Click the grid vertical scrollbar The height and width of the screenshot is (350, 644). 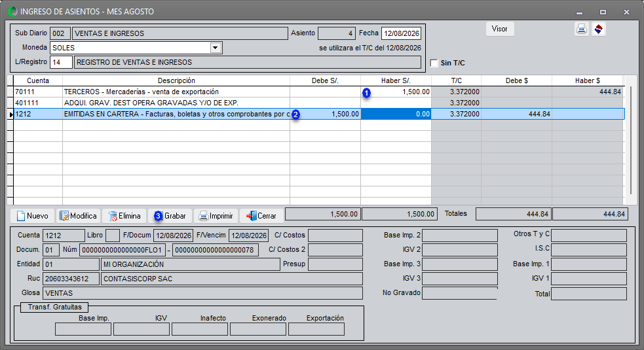click(x=631, y=139)
